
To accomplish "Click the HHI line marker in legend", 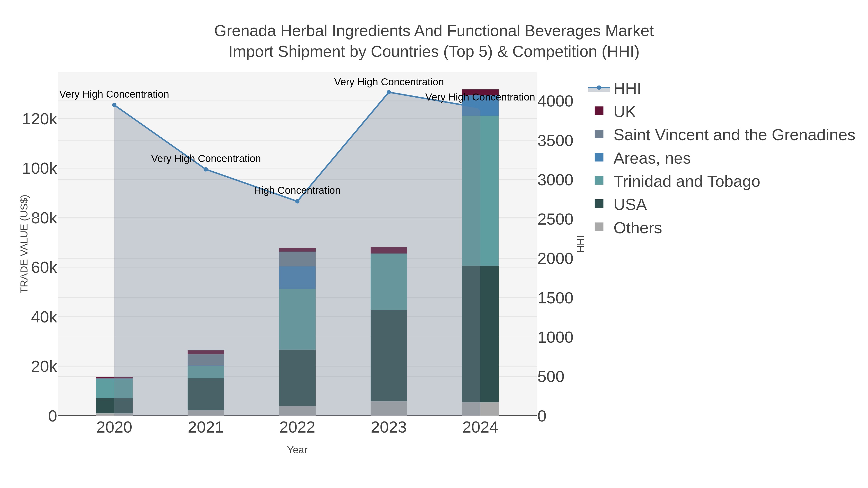I will point(599,88).
